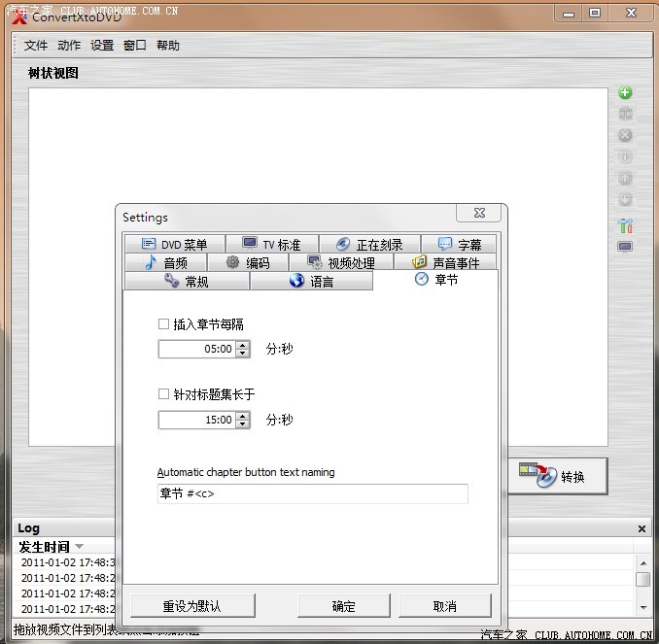The image size is (659, 644).
Task: Enable the 针对标题集长于 checkbox
Action: click(x=163, y=393)
